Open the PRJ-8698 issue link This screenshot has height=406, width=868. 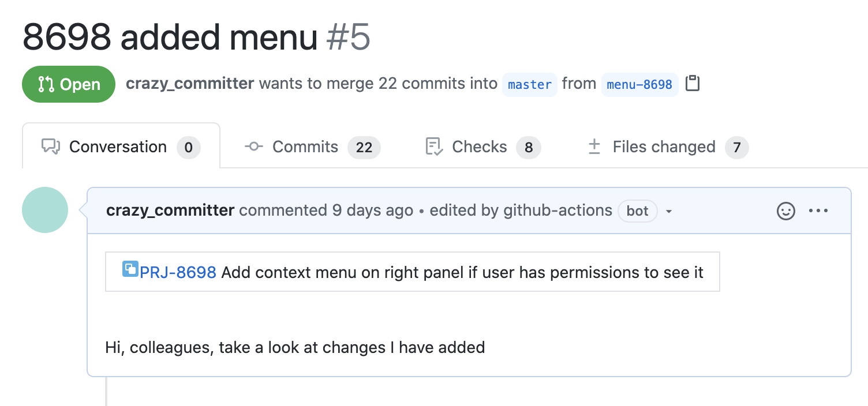point(178,272)
